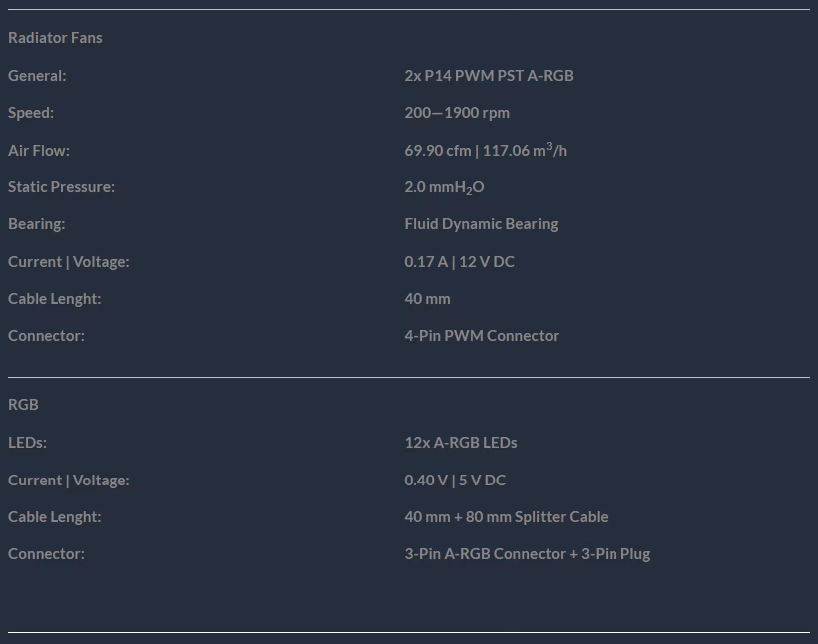Screen dimensions: 818x644
Task: Click the General label under Radiator Fans
Action: click(x=37, y=76)
